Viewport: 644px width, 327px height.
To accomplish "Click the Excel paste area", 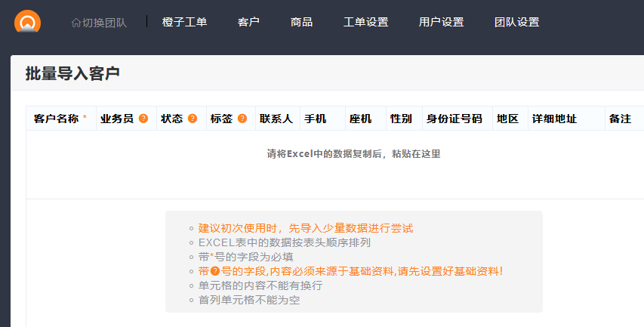I will [x=353, y=154].
